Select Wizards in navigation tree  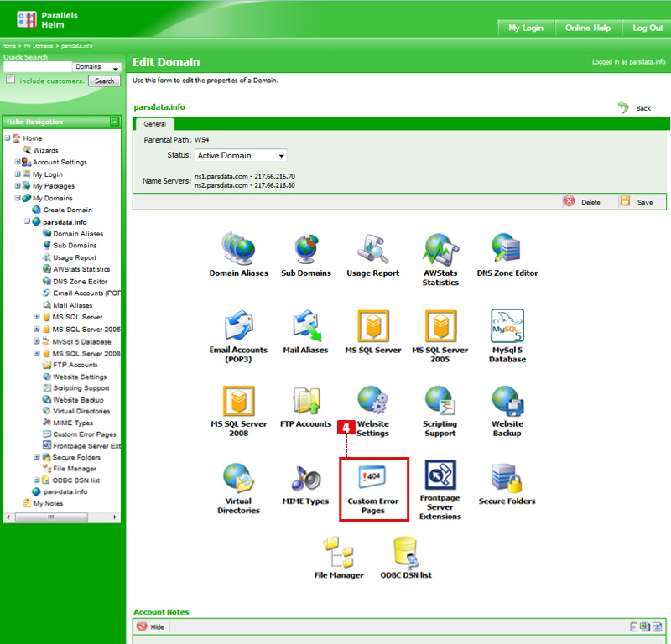coord(45,150)
